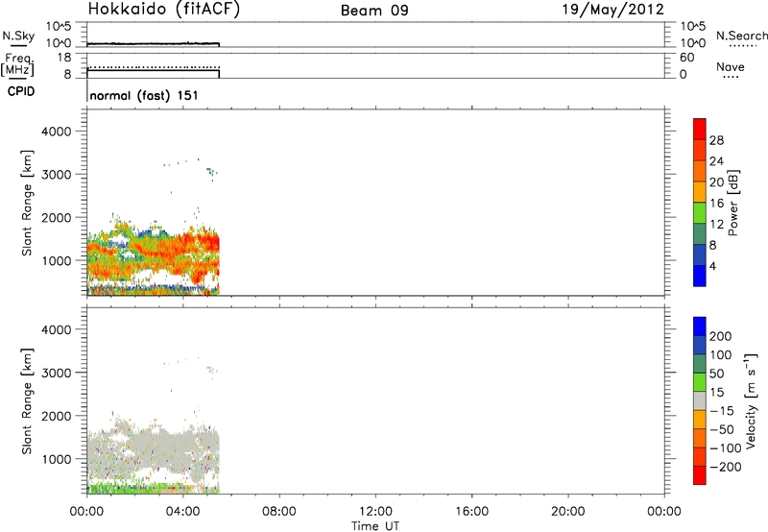Click the '08:00' time axis tick label
768x532 pixels.
tap(279, 512)
